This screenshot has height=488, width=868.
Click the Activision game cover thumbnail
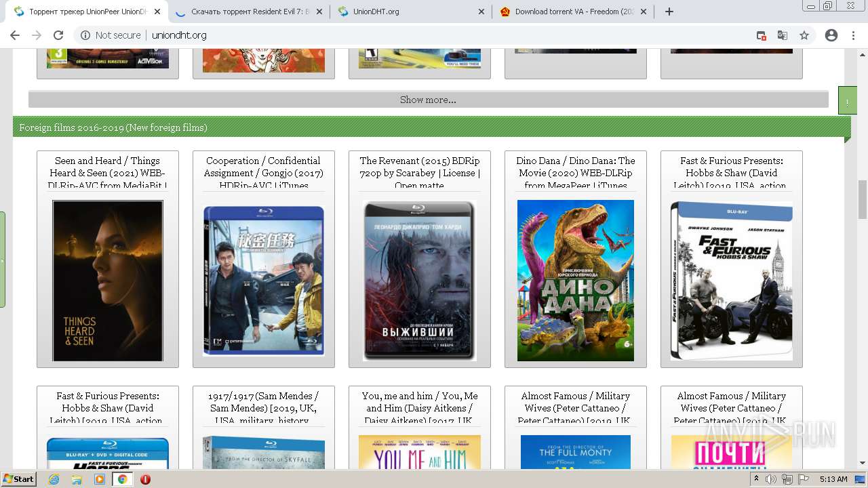[108, 59]
